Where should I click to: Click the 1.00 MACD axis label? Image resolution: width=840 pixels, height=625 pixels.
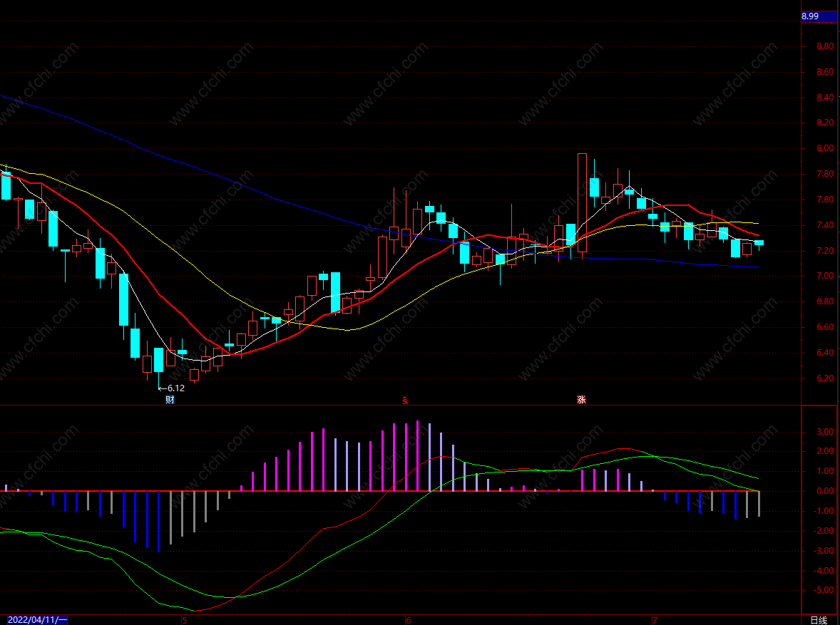[825, 471]
